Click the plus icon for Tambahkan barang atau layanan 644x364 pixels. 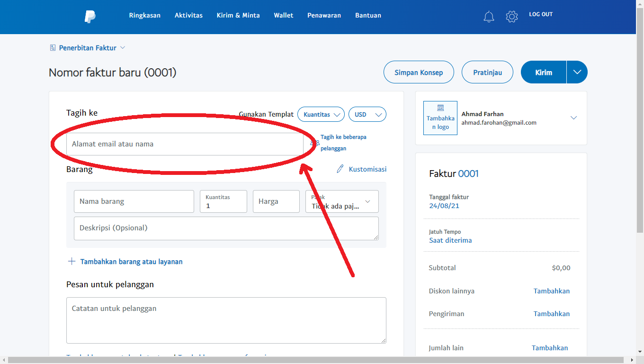tap(72, 261)
